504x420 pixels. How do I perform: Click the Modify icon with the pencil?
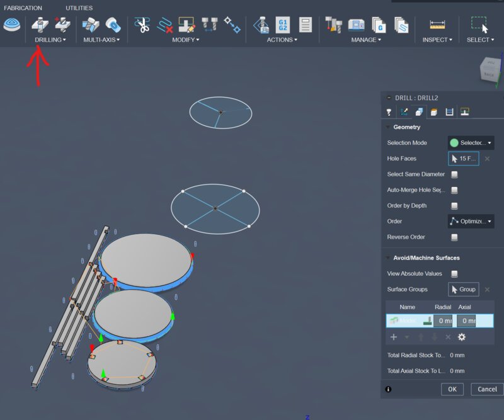tap(186, 25)
